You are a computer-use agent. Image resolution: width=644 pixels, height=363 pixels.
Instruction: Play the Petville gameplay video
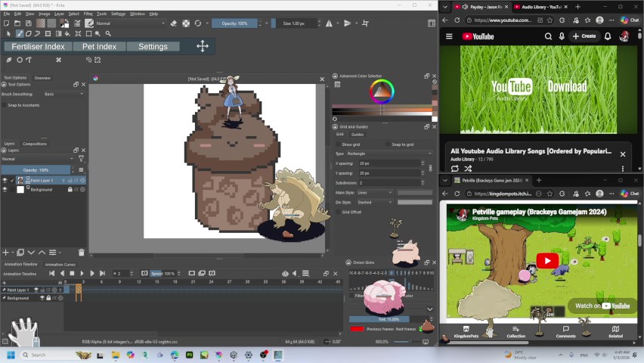click(x=547, y=261)
